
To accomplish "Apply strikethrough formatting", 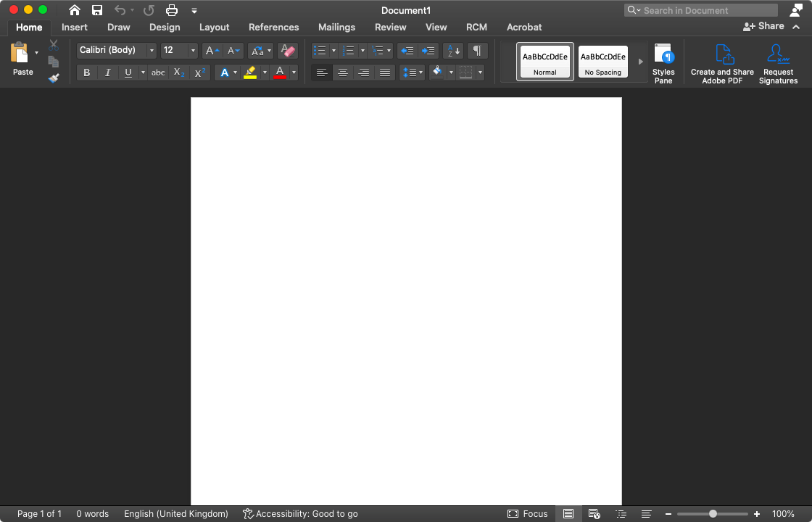I will click(x=158, y=73).
